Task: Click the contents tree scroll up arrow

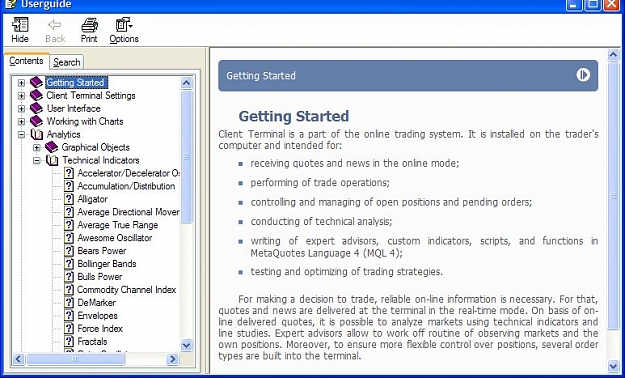Action: coord(187,83)
